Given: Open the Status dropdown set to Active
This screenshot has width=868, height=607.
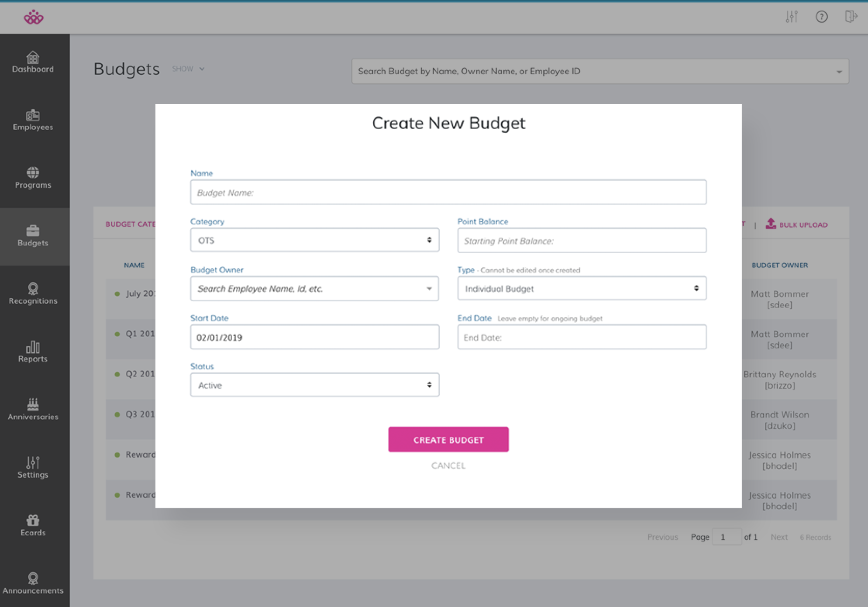Looking at the screenshot, I should click(x=314, y=385).
